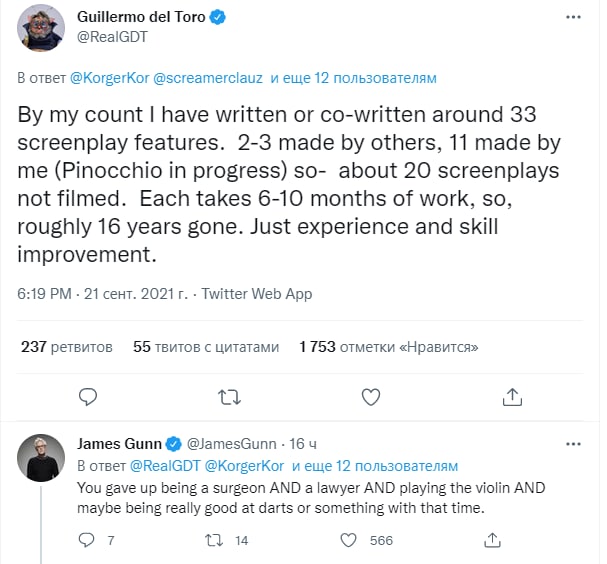Open more options for Guillermo del Toro's tweet

tap(569, 19)
